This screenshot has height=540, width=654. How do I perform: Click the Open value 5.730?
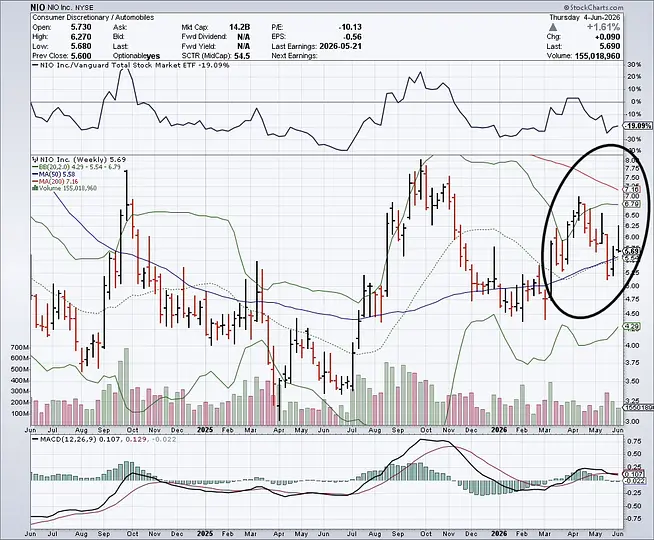pyautogui.click(x=81, y=27)
